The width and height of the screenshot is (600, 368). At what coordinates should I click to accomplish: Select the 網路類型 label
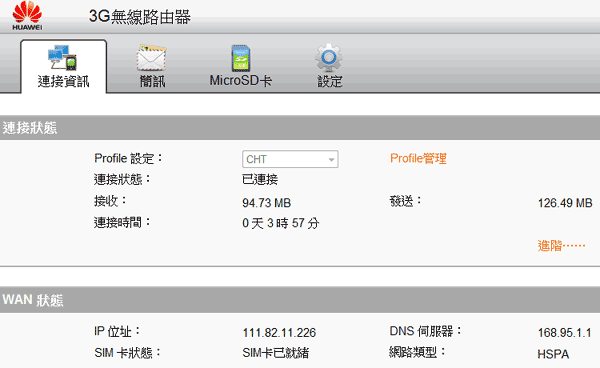pyautogui.click(x=417, y=352)
